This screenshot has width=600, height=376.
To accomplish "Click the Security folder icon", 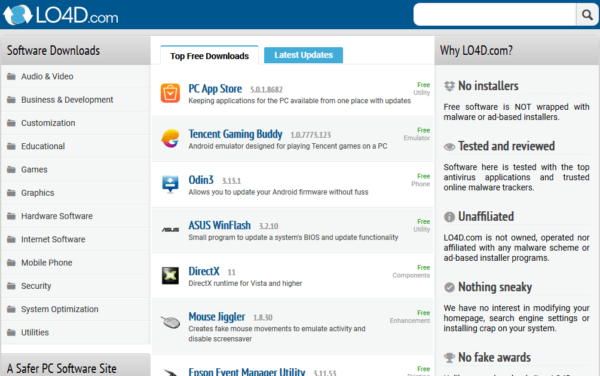I will pos(11,286).
